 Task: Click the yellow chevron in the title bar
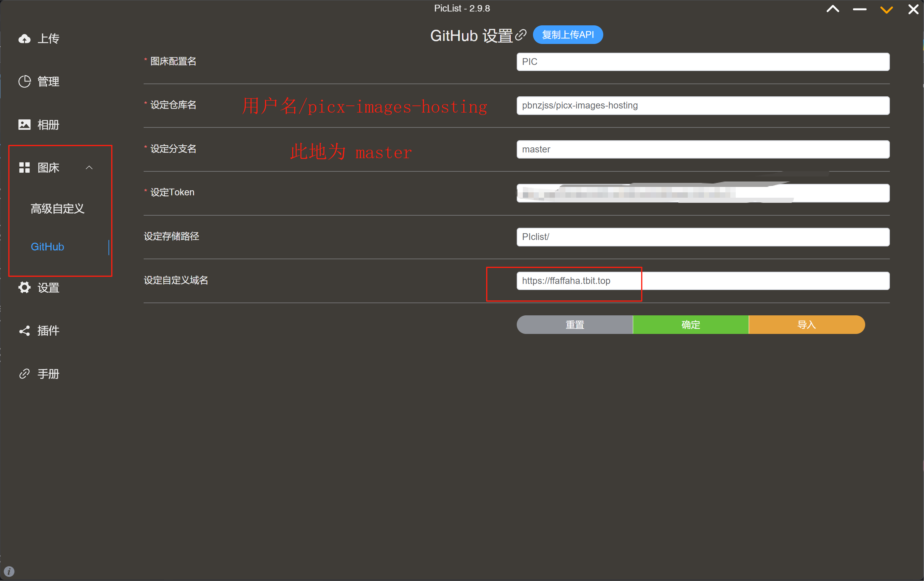[x=886, y=9]
